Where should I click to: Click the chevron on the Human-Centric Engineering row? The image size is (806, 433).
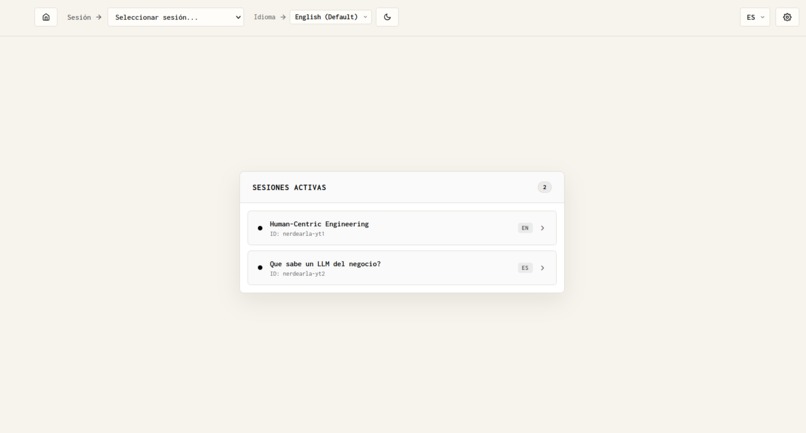(x=542, y=228)
